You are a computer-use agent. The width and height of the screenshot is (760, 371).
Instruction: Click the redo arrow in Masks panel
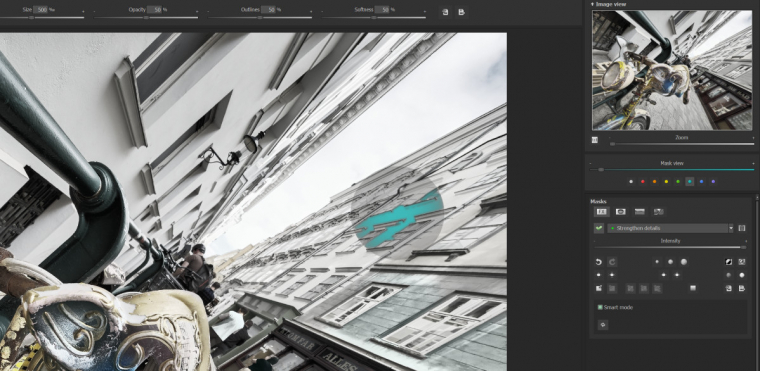pos(612,262)
